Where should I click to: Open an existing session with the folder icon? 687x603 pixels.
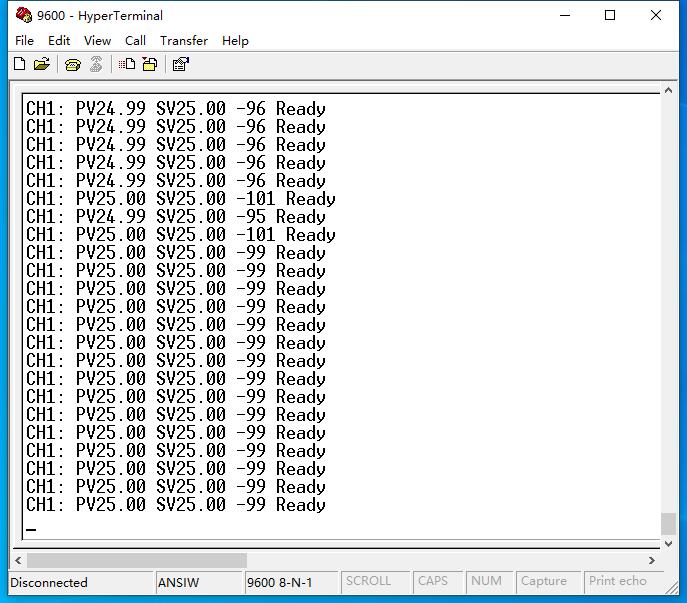42,64
